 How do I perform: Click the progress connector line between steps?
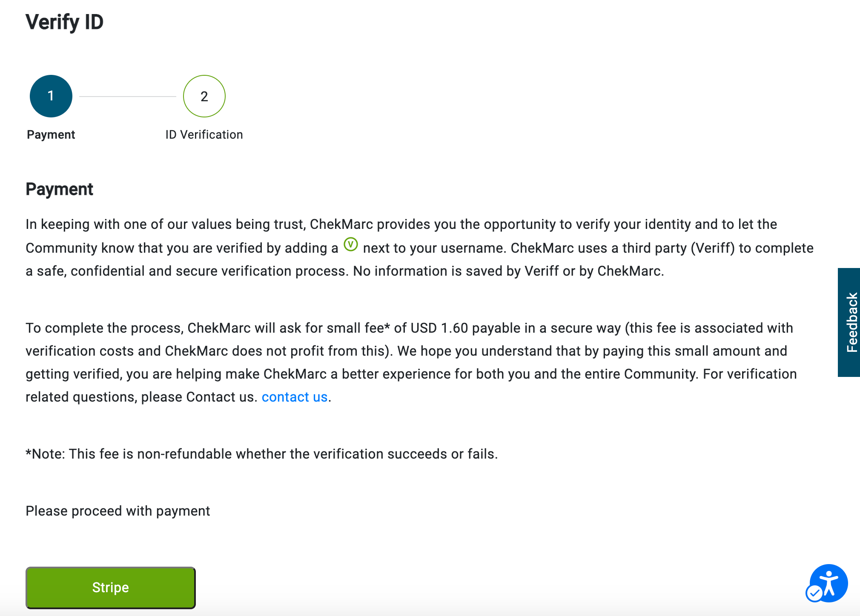pyautogui.click(x=128, y=96)
